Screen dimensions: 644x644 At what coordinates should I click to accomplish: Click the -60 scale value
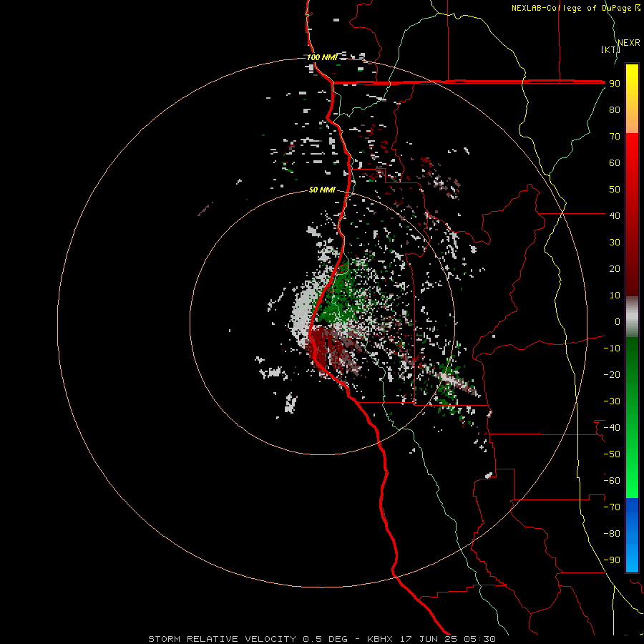pyautogui.click(x=612, y=481)
